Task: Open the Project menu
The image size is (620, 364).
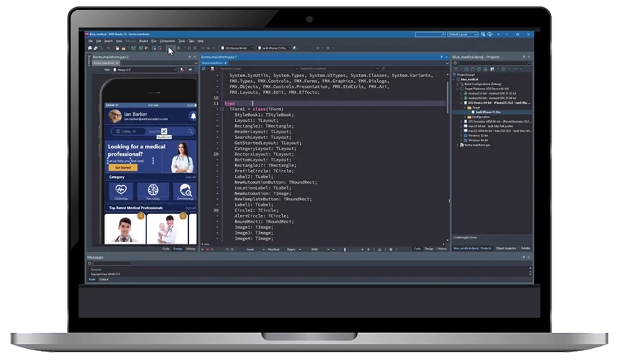Action: 143,41
